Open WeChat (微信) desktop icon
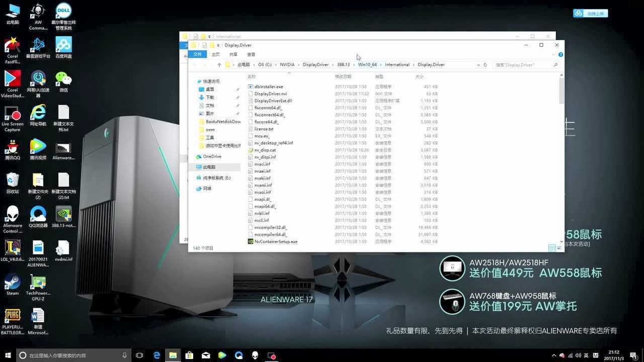644x362 pixels. tap(63, 78)
